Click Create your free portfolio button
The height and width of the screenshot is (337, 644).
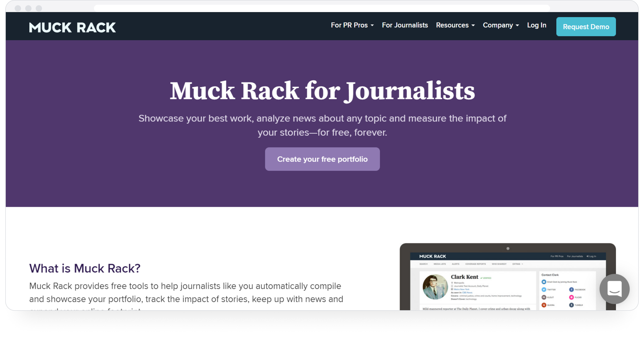(322, 159)
